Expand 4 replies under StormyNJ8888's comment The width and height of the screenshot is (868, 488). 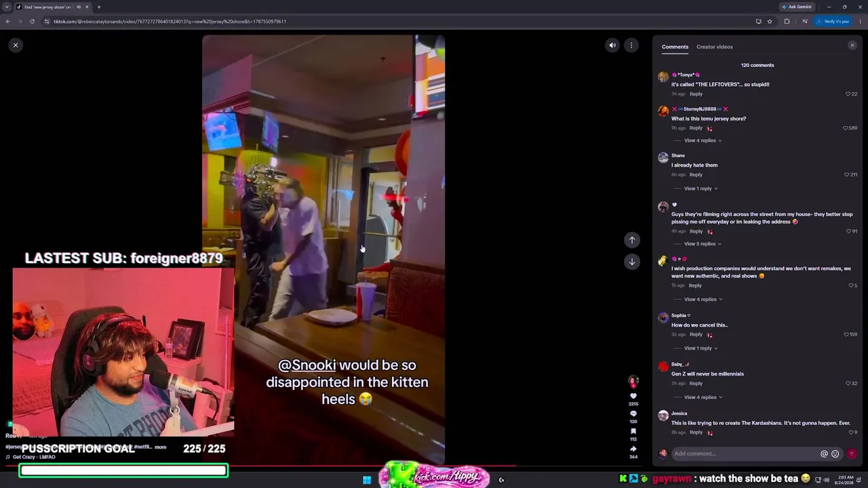tap(703, 140)
